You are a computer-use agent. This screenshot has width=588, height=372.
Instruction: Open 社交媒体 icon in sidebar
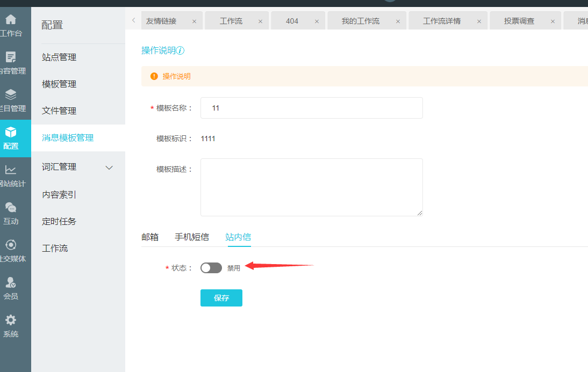[11, 245]
